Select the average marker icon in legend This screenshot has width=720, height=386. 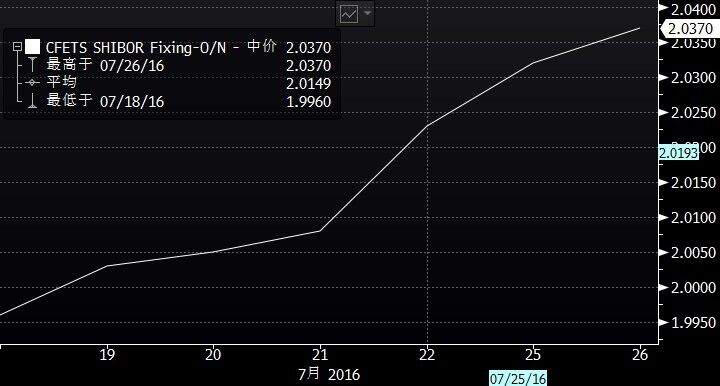pos(32,83)
